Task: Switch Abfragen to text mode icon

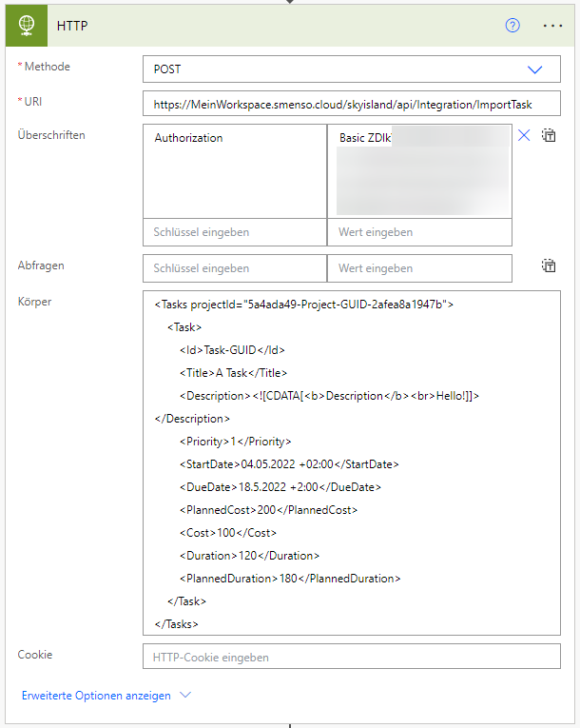Action: tap(549, 266)
